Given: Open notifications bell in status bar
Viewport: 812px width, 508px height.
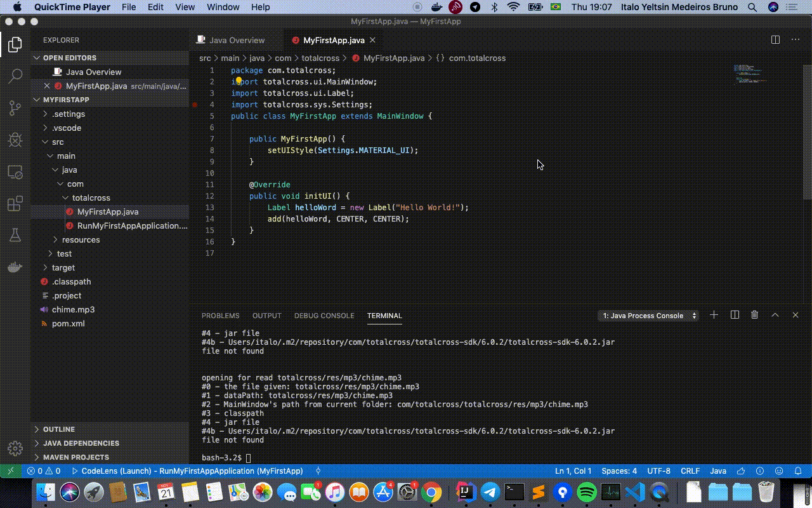Looking at the screenshot, I should pyautogui.click(x=799, y=471).
